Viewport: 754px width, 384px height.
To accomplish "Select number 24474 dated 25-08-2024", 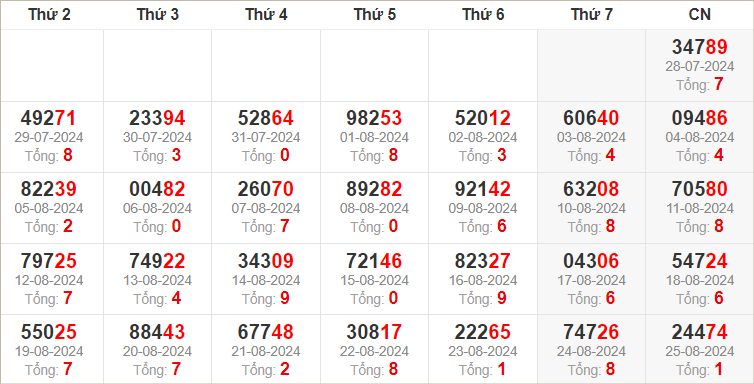I will pyautogui.click(x=700, y=332).
